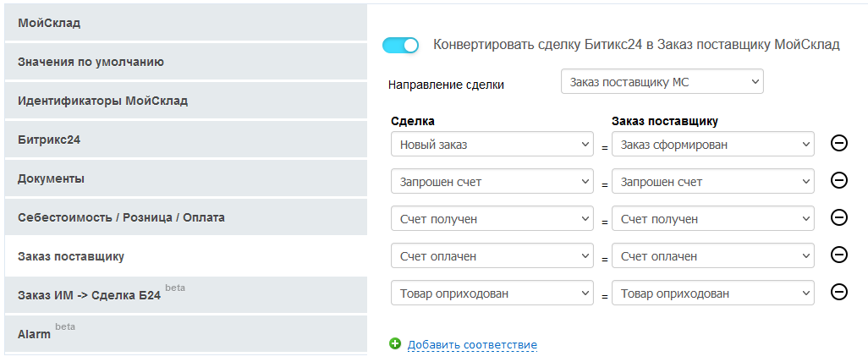Remove the 'Новый заказ' mapping row
The height and width of the screenshot is (362, 868).
click(x=839, y=144)
